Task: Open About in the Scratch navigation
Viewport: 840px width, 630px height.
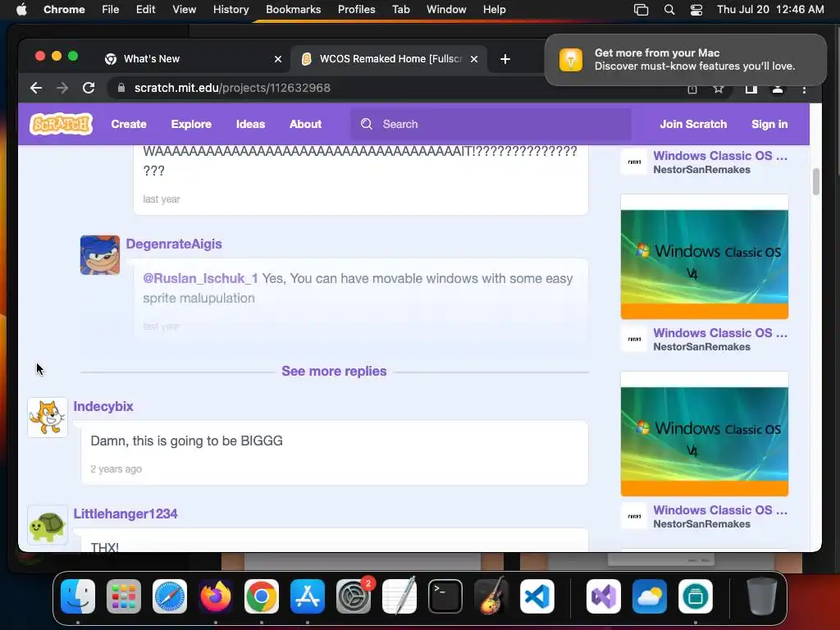Action: point(305,125)
